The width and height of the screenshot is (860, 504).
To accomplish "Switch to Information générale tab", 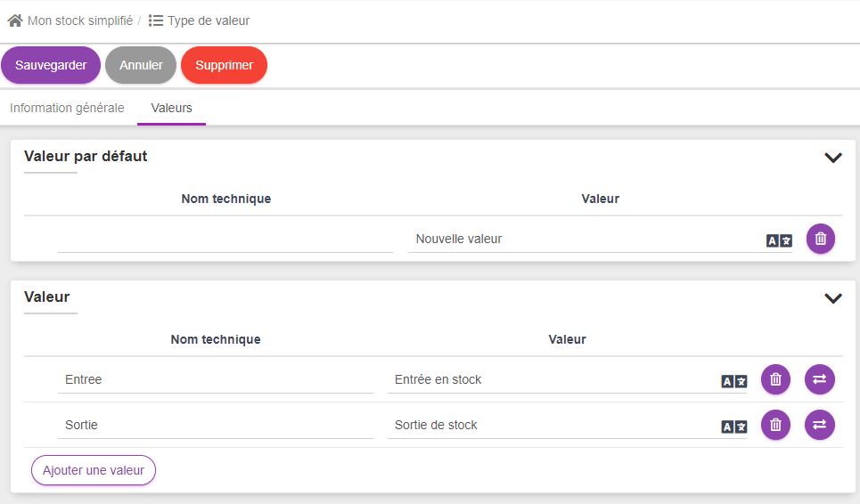I will [67, 108].
